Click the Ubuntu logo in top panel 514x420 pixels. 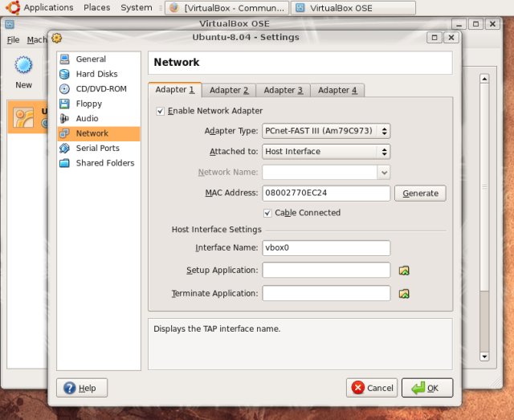13,7
